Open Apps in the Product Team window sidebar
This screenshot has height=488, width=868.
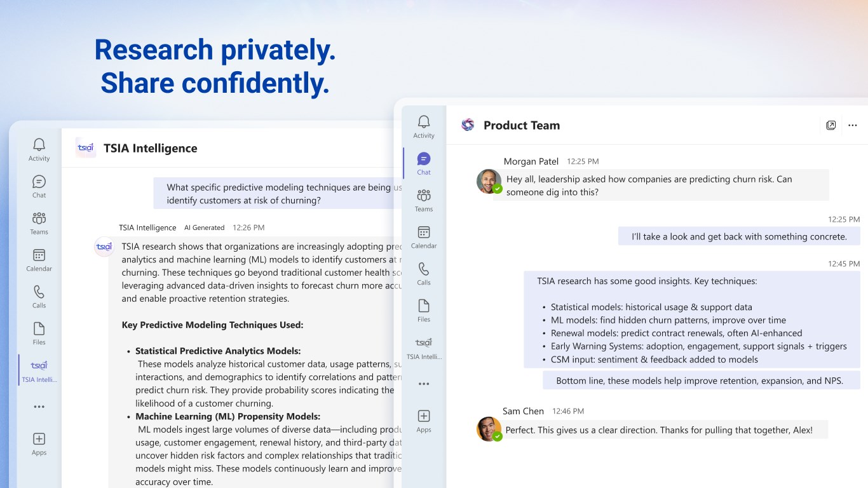pos(424,421)
